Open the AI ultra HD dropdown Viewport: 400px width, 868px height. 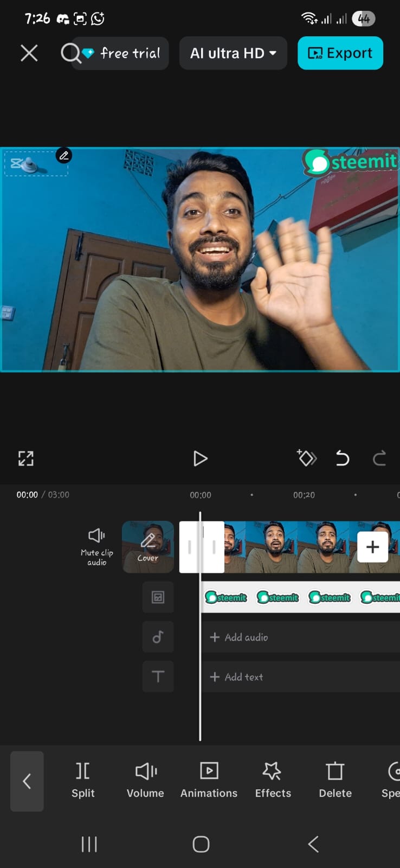(233, 53)
